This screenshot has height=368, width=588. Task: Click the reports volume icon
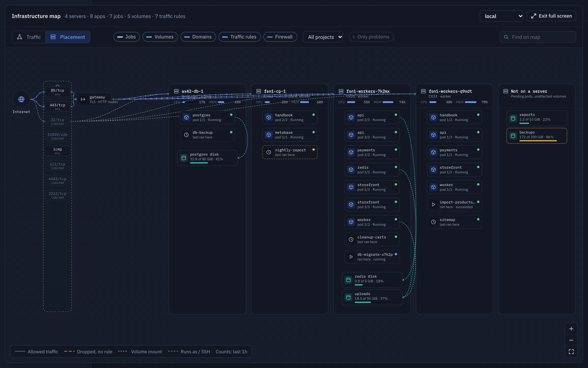[513, 118]
